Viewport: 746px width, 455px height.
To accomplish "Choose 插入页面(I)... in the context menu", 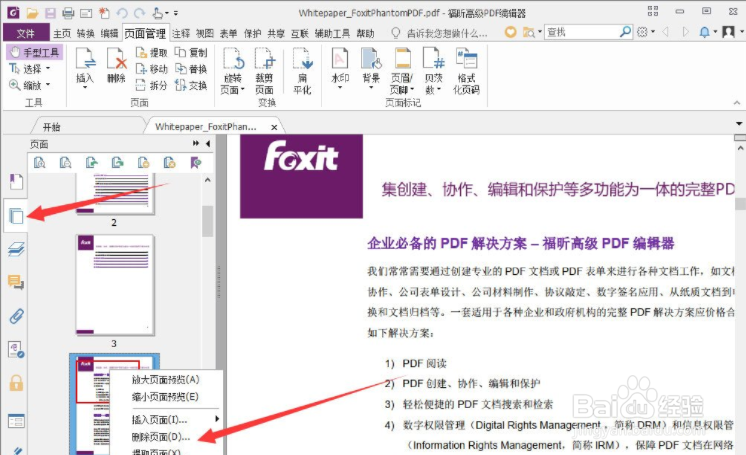I will pyautogui.click(x=159, y=419).
